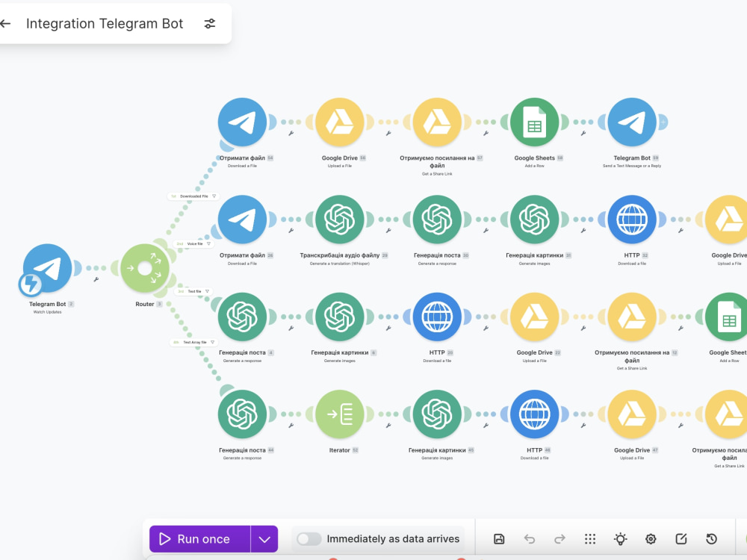The width and height of the screenshot is (747, 560).
Task: Open Генерація картинки module in Text file route
Action: 340,317
